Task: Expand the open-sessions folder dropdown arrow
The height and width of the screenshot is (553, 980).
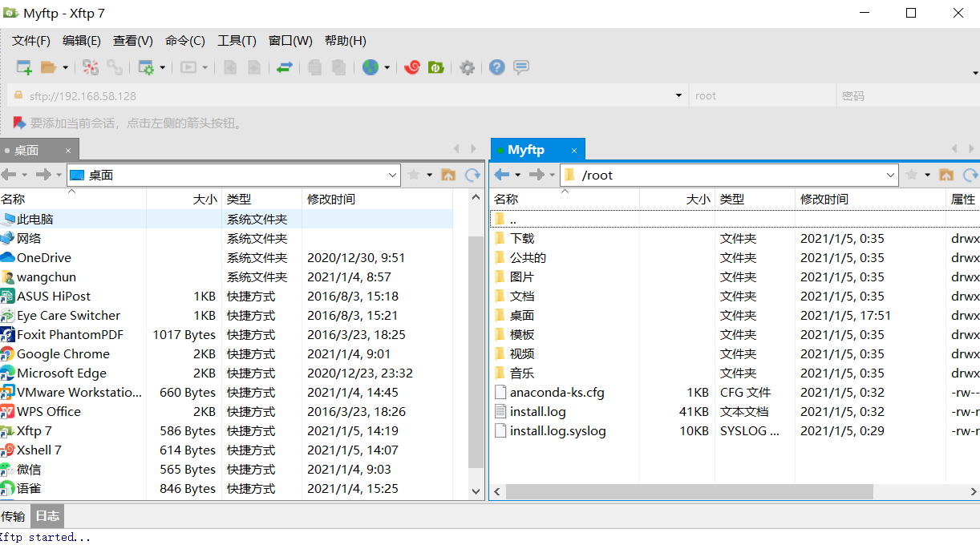Action: point(65,68)
